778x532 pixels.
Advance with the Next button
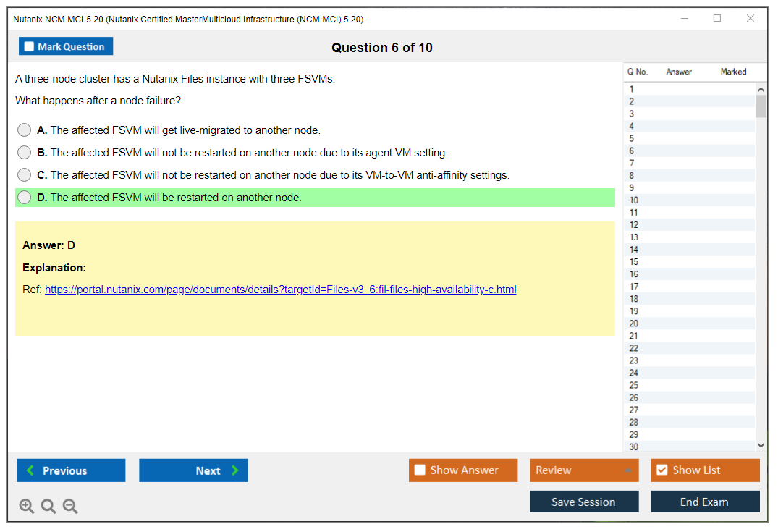click(193, 470)
